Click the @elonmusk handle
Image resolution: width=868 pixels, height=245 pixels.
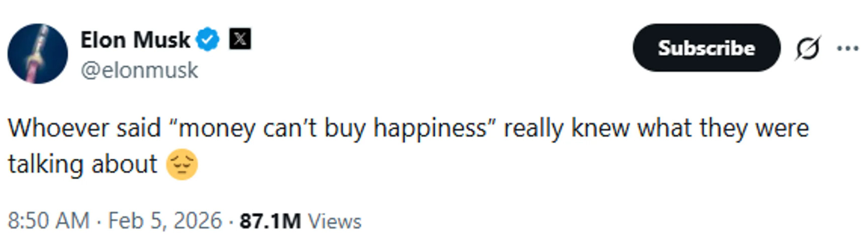pos(139,70)
